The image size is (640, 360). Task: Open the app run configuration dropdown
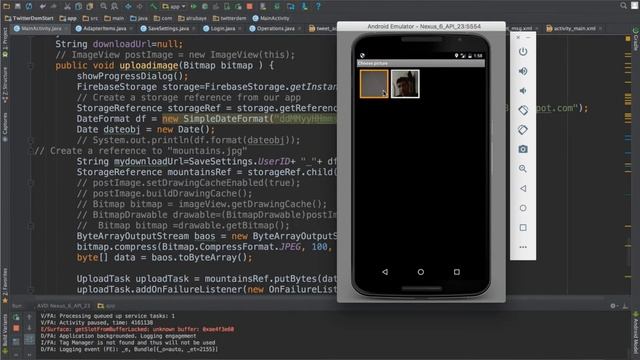point(174,7)
